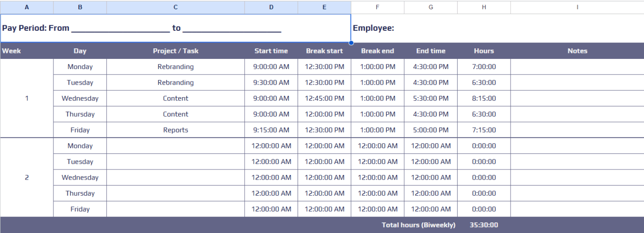Select the "Notes" header cell
This screenshot has height=233, width=644.
pyautogui.click(x=577, y=51)
